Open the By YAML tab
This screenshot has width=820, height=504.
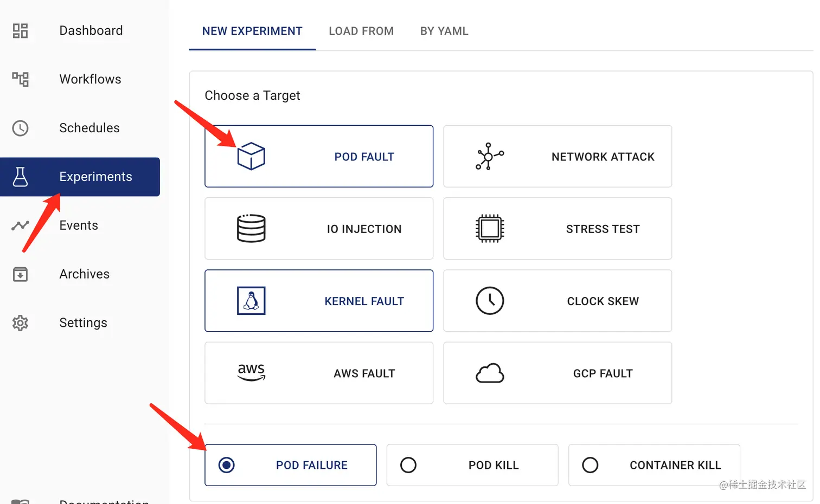click(444, 31)
